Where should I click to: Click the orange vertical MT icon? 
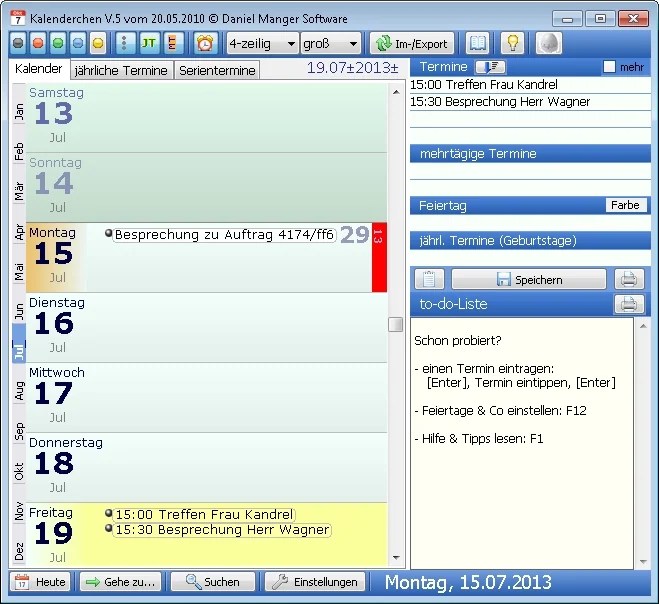[x=173, y=43]
